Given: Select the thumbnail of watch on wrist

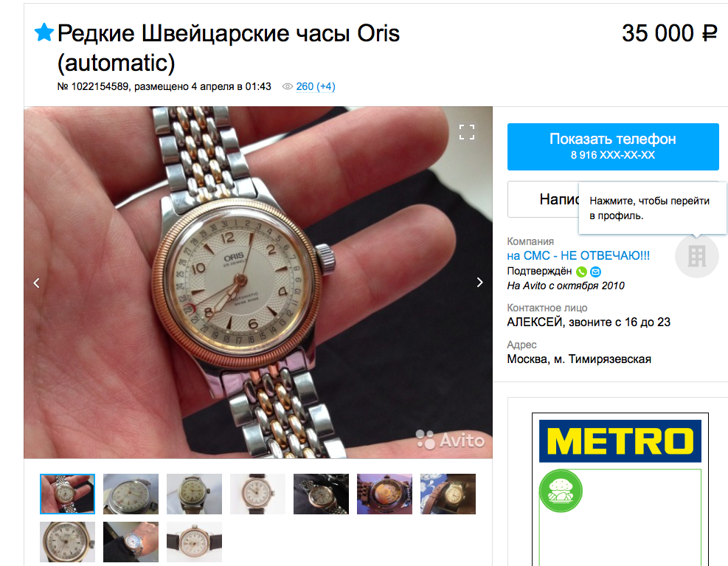Looking at the screenshot, I should (131, 542).
